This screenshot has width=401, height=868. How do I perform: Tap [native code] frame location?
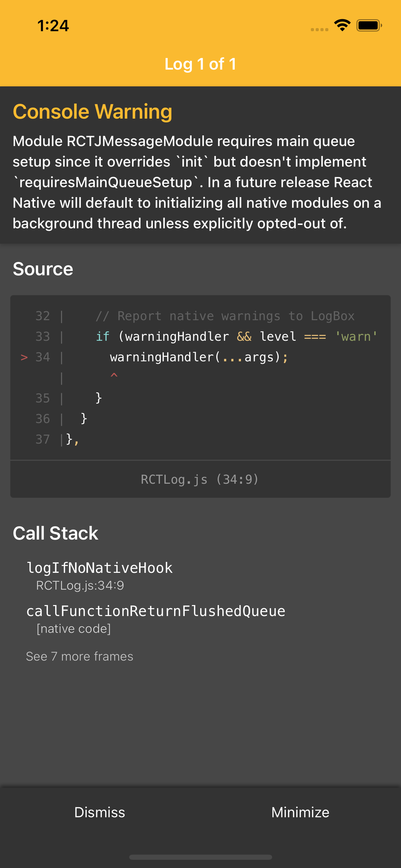tap(74, 629)
